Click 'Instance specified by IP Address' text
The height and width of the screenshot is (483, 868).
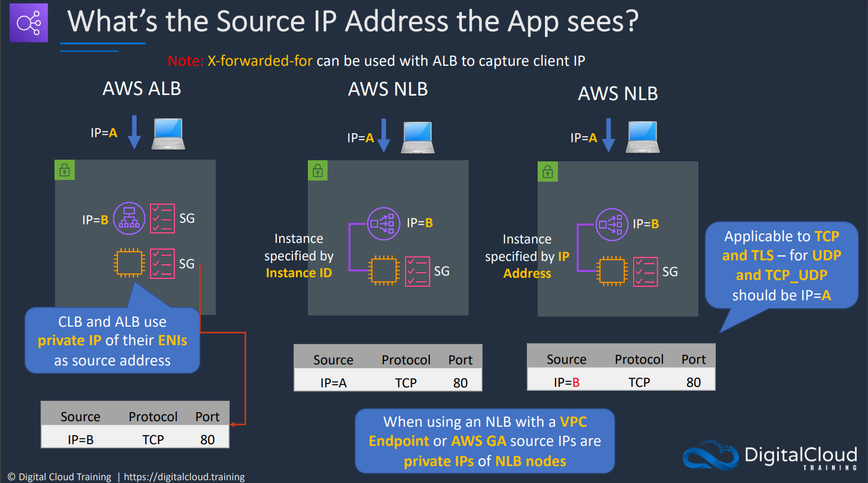527,256
